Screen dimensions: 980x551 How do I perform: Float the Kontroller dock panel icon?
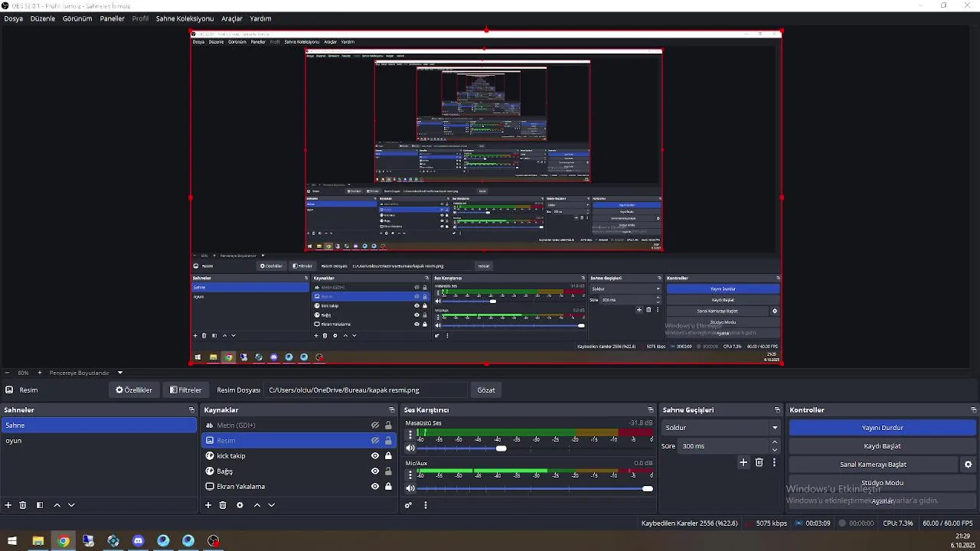tap(973, 410)
